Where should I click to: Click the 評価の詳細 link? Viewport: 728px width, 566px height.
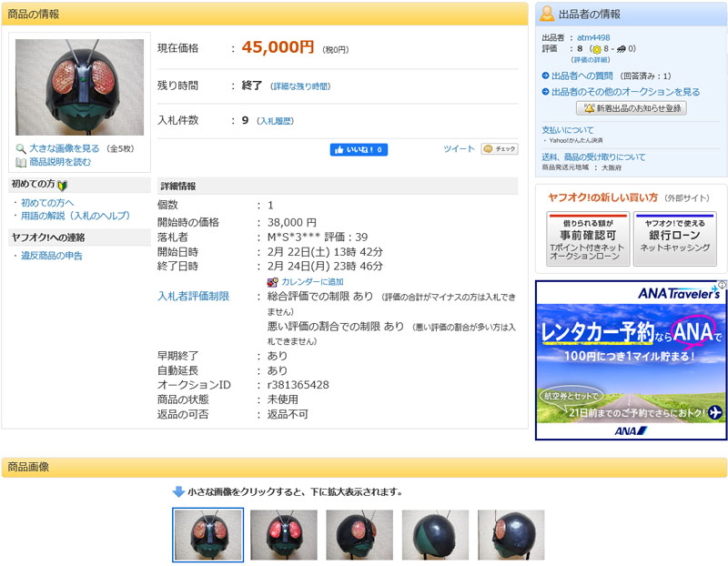pyautogui.click(x=591, y=60)
